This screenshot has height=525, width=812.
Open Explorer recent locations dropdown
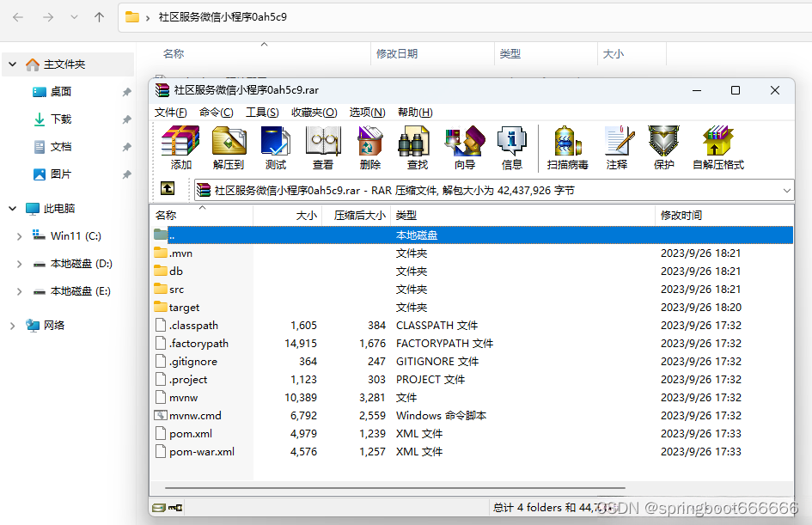click(74, 17)
